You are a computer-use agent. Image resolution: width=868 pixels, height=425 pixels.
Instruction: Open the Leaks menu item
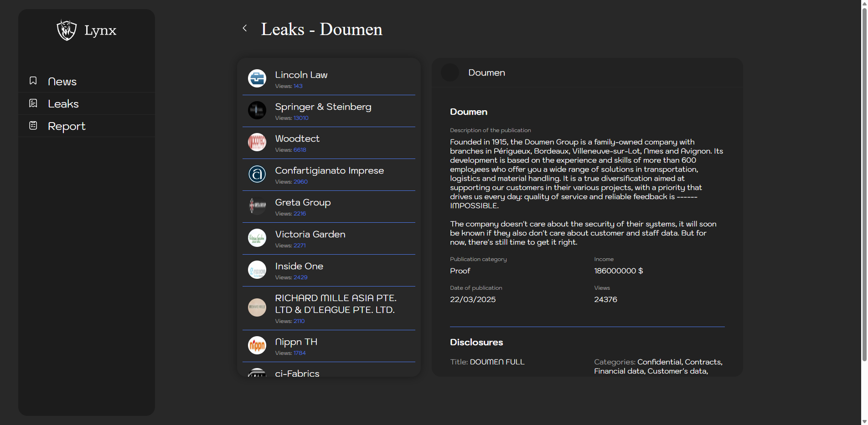click(63, 104)
